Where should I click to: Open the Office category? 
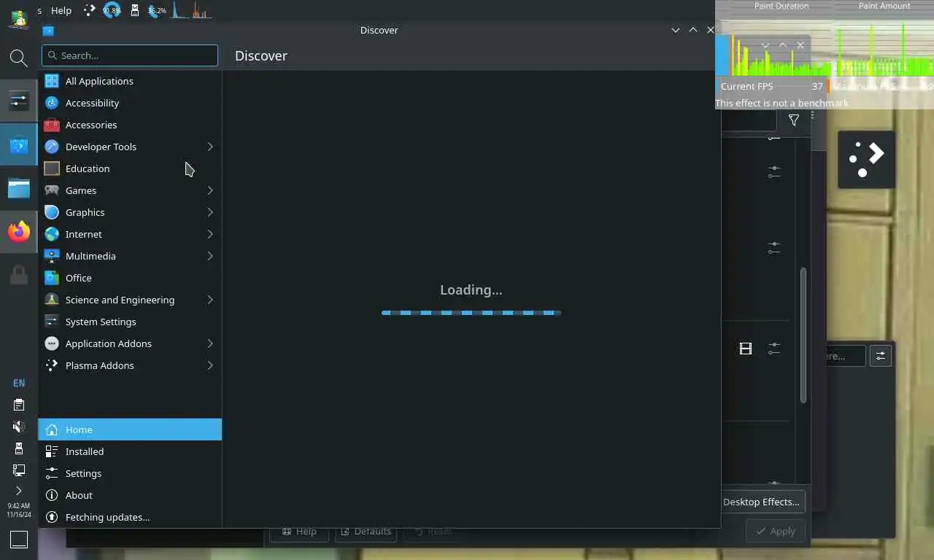[x=130, y=278]
